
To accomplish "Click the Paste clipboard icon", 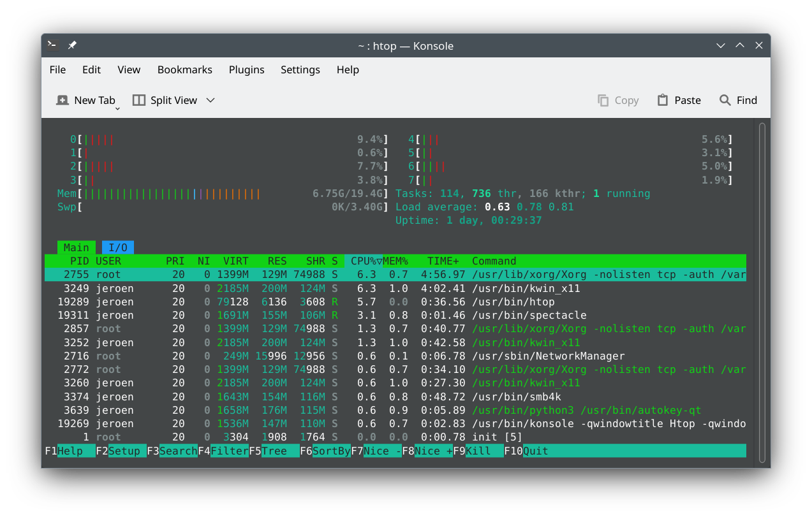I will pos(663,100).
